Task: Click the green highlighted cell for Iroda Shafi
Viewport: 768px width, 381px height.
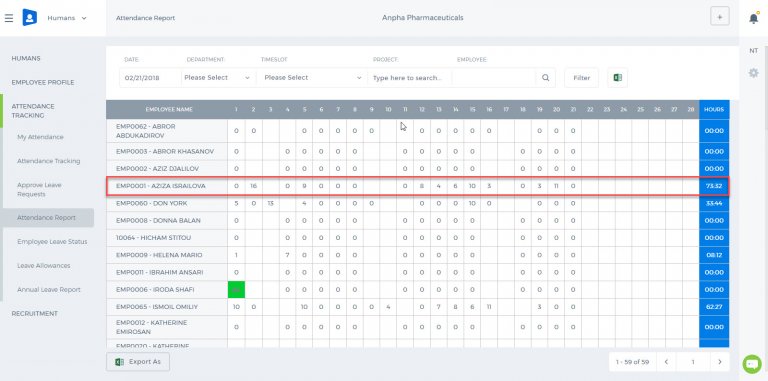Action: (x=236, y=289)
